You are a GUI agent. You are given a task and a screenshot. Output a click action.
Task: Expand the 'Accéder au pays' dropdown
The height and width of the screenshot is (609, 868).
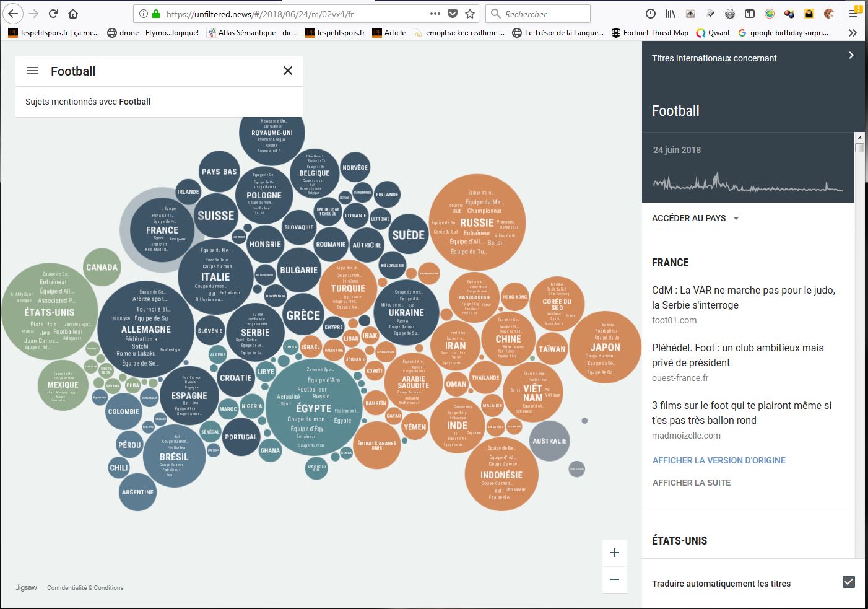coord(695,218)
